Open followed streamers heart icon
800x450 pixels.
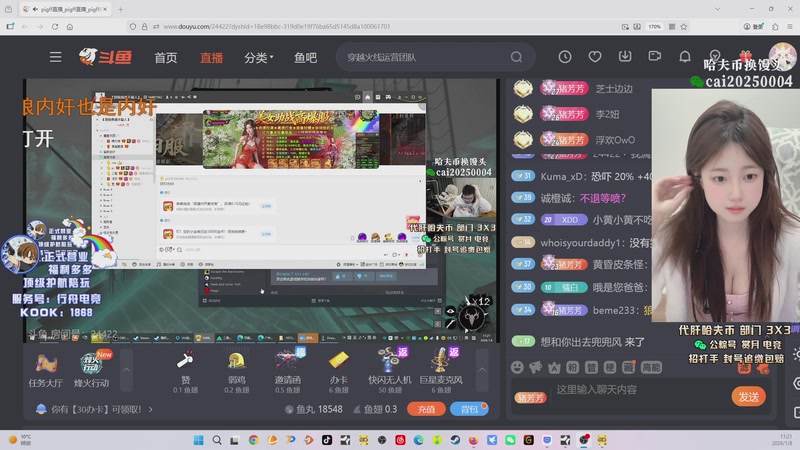pyautogui.click(x=594, y=57)
